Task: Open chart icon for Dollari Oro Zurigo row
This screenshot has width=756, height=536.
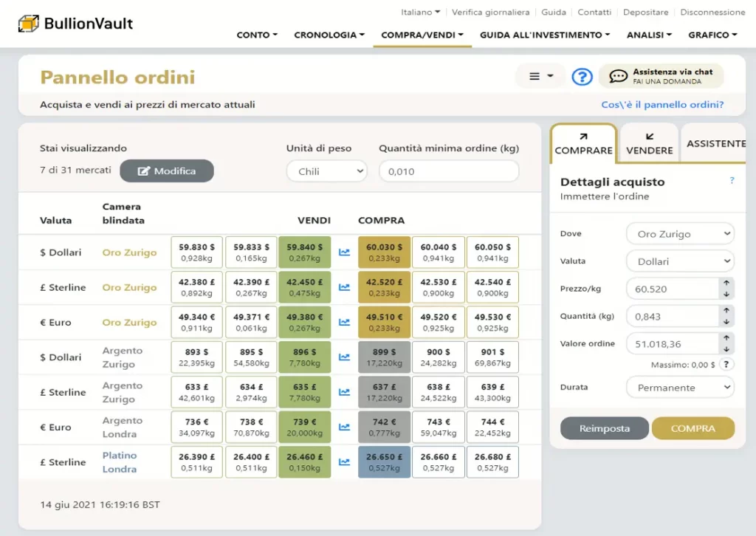Action: (x=344, y=252)
